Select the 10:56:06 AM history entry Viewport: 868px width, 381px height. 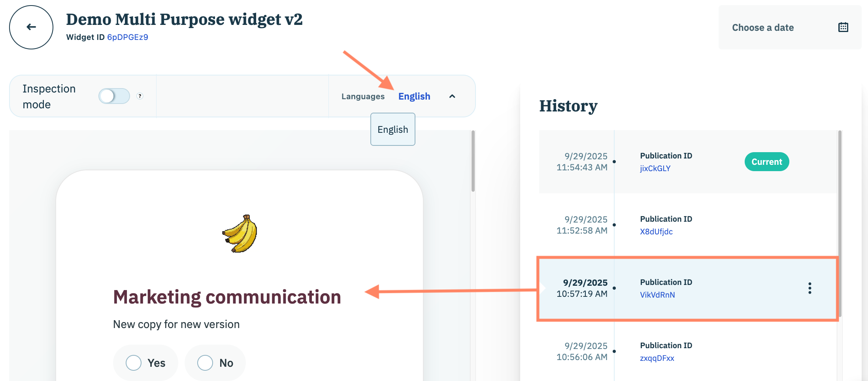point(582,351)
